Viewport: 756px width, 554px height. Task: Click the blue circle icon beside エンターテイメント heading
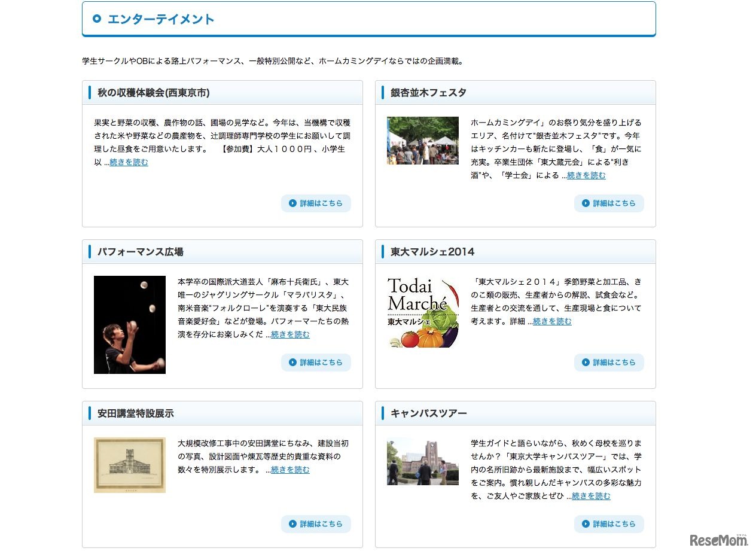click(96, 19)
